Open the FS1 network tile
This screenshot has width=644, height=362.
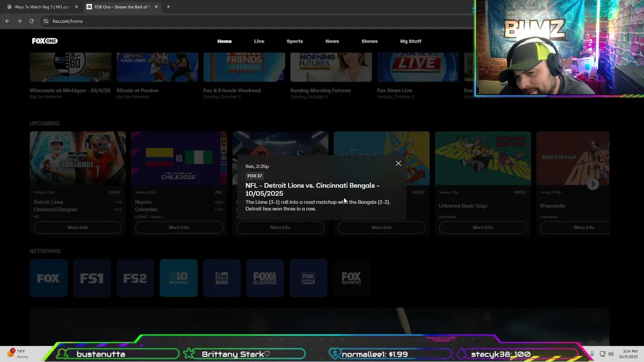pyautogui.click(x=92, y=278)
